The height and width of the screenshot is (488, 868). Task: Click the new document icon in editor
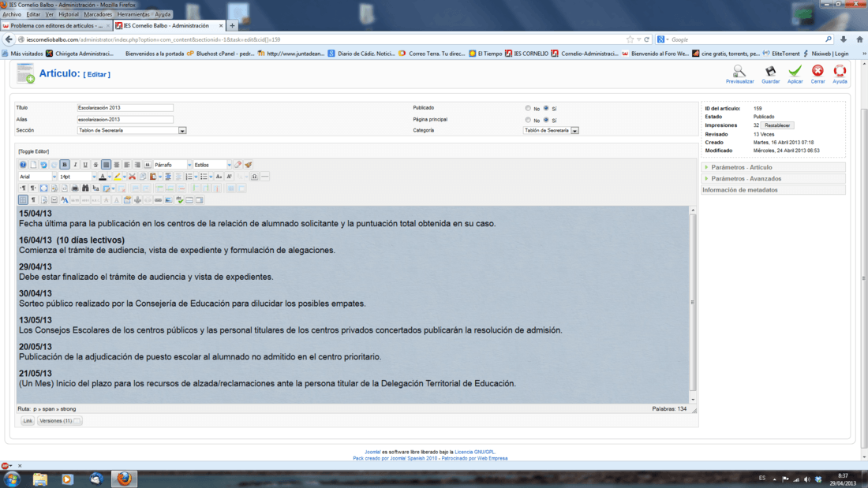(x=33, y=165)
